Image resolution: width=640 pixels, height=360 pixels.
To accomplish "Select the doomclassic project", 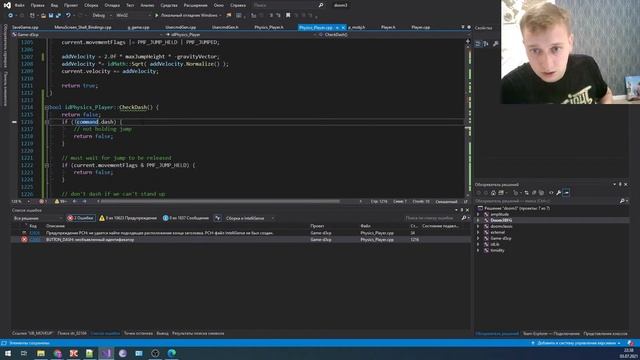I will pyautogui.click(x=501, y=226).
